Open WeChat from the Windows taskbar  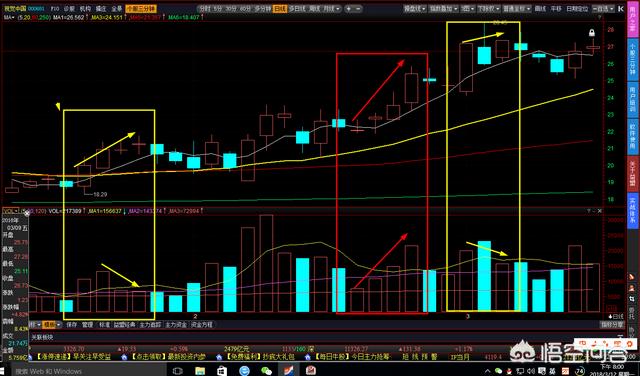coord(266,371)
